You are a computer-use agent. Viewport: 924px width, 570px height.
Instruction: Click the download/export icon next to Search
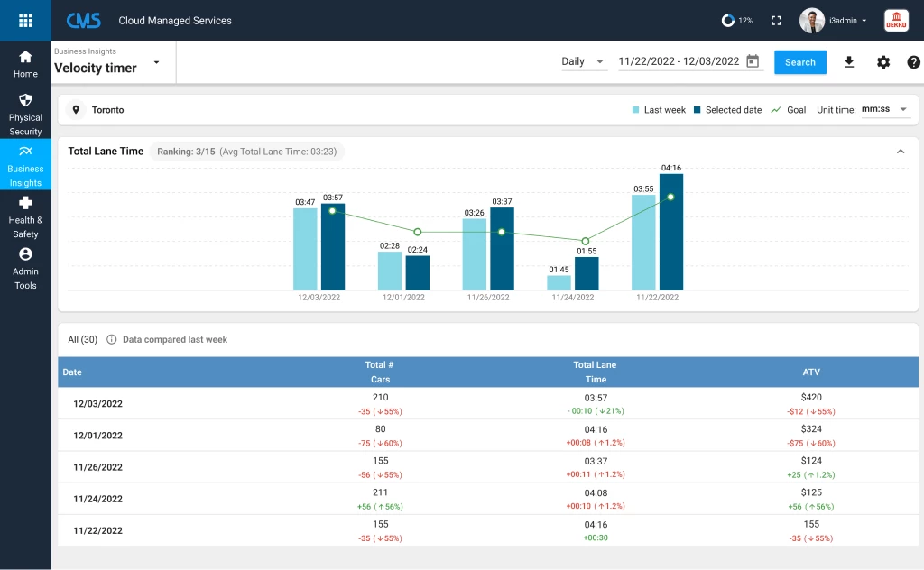(848, 61)
